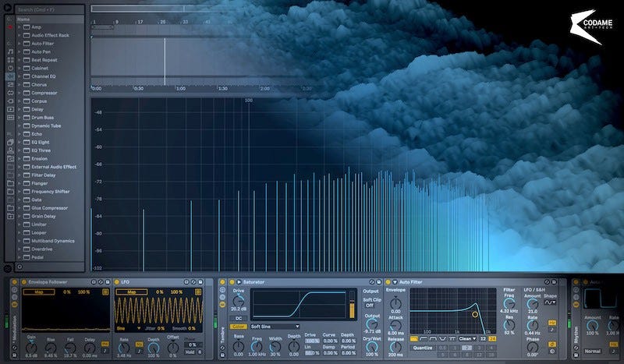This screenshot has height=364, width=624.
Task: Collapse Auto Filter sidechain triangle
Action: pos(395,282)
